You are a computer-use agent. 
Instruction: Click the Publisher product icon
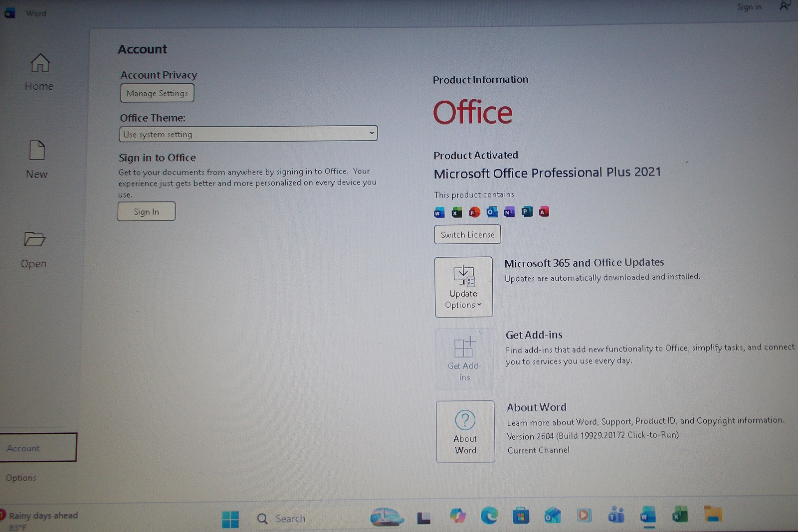(x=527, y=211)
